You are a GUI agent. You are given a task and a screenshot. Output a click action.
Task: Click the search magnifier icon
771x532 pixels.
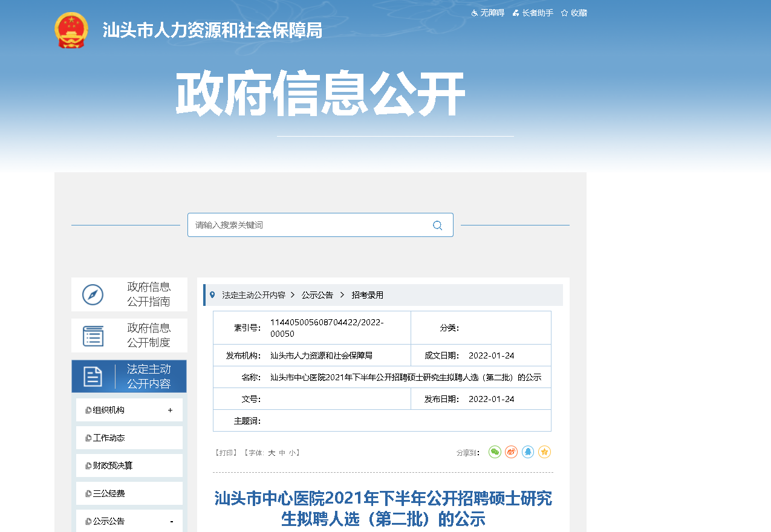[x=437, y=225]
